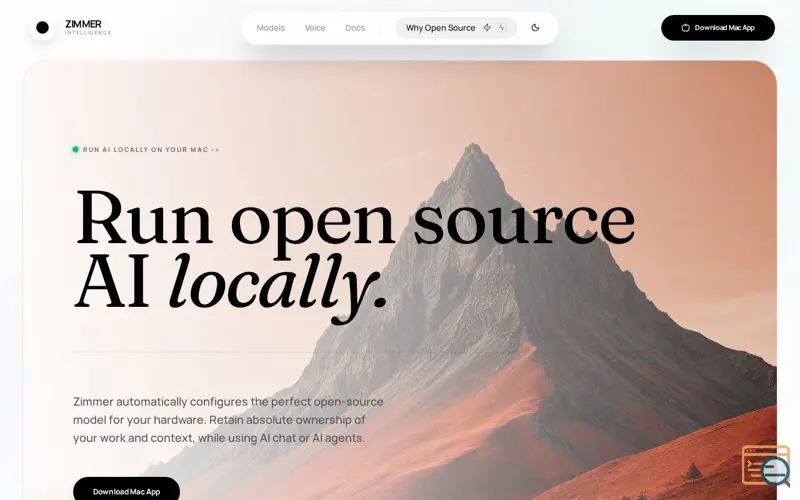Viewport: 800px width, 500px height.
Task: Click the hero Download Mac App button
Action: click(x=127, y=491)
